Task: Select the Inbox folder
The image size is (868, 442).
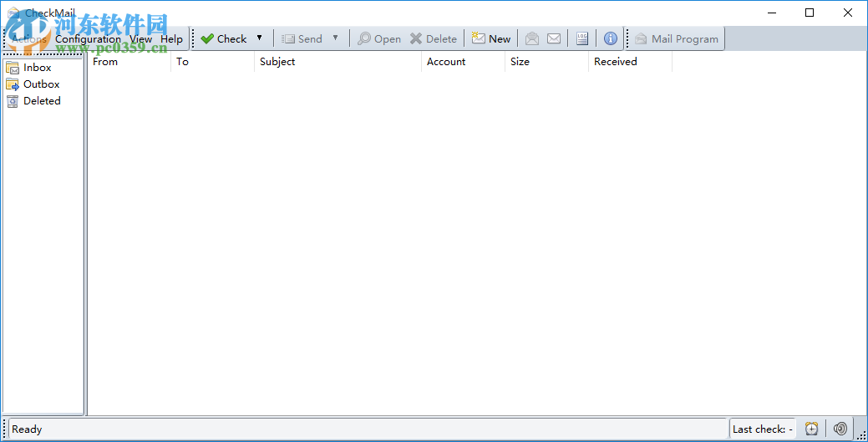Action: pyautogui.click(x=28, y=68)
